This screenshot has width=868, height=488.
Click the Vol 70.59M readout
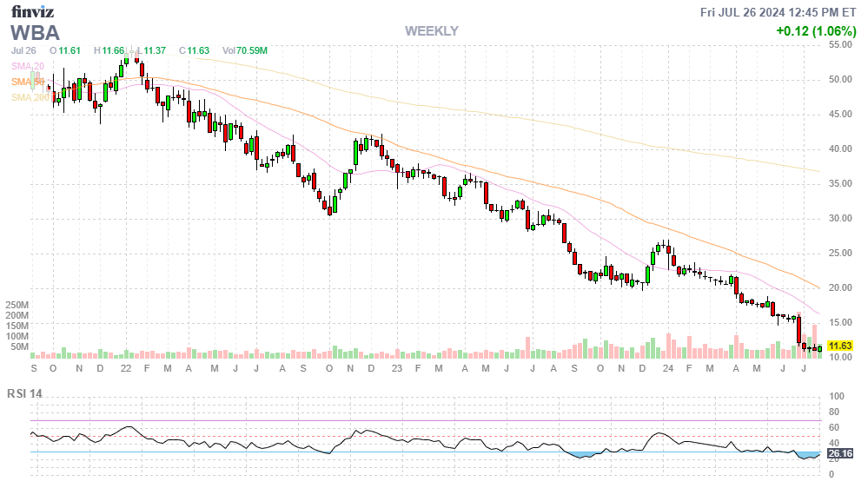click(244, 50)
